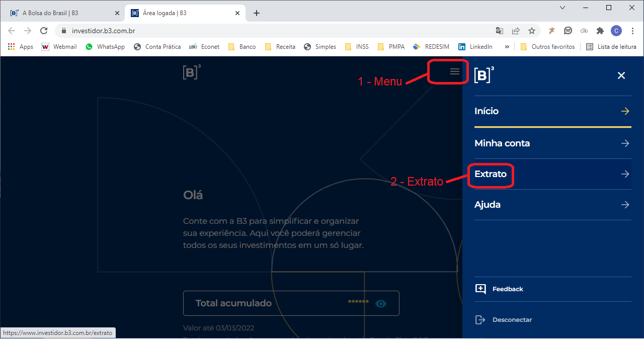Open Início in side menu
Image resolution: width=644 pixels, height=346 pixels.
point(552,111)
